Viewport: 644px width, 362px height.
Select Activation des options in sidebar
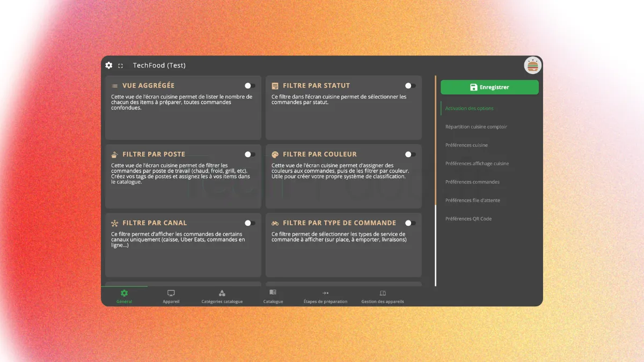tap(469, 108)
